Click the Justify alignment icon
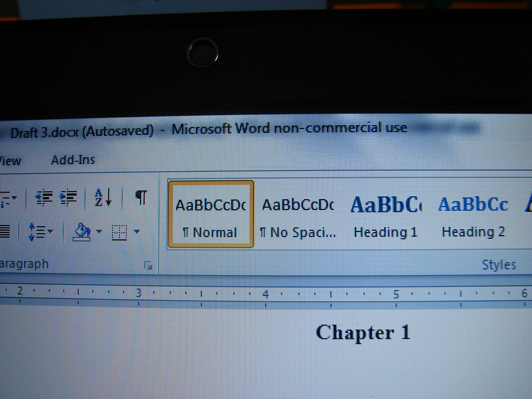The width and height of the screenshot is (532, 399). 5,231
